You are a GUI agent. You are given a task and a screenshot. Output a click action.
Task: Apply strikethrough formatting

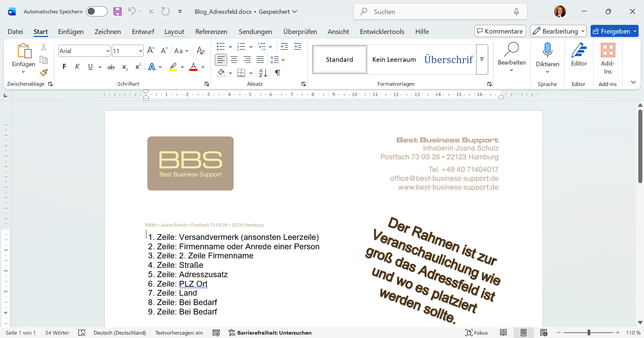(x=111, y=67)
